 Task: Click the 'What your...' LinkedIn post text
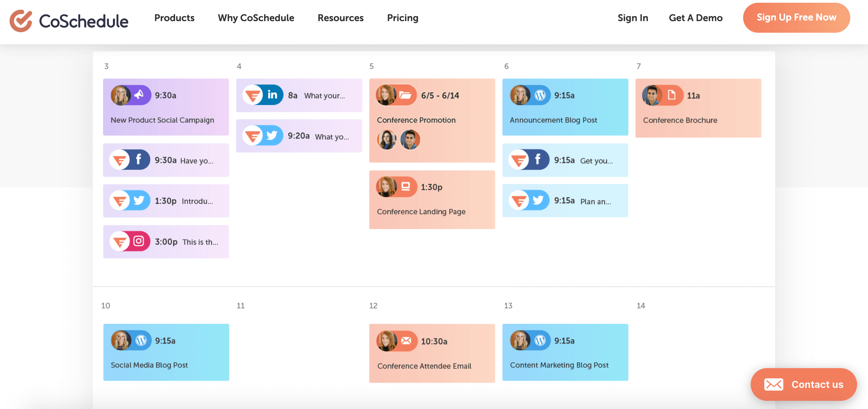(324, 96)
